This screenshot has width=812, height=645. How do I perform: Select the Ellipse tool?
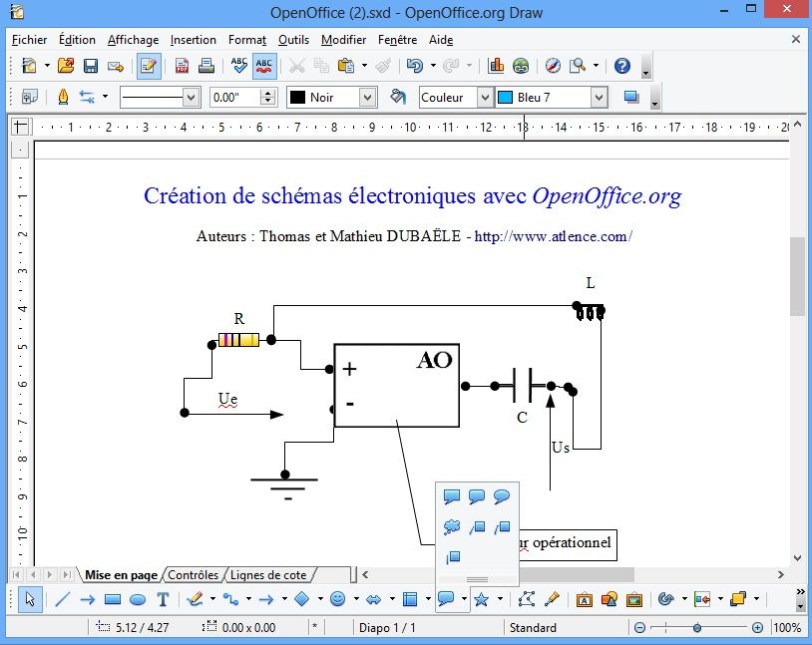[138, 599]
